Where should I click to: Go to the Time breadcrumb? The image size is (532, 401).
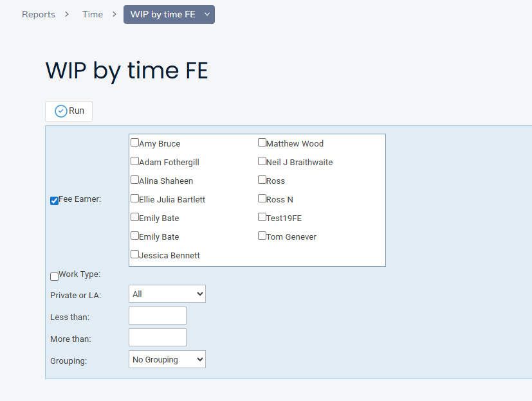coord(93,14)
